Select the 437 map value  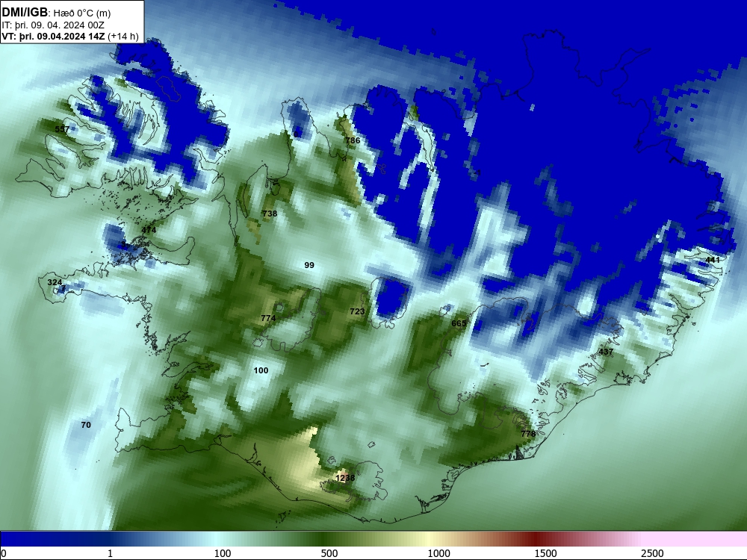(606, 352)
